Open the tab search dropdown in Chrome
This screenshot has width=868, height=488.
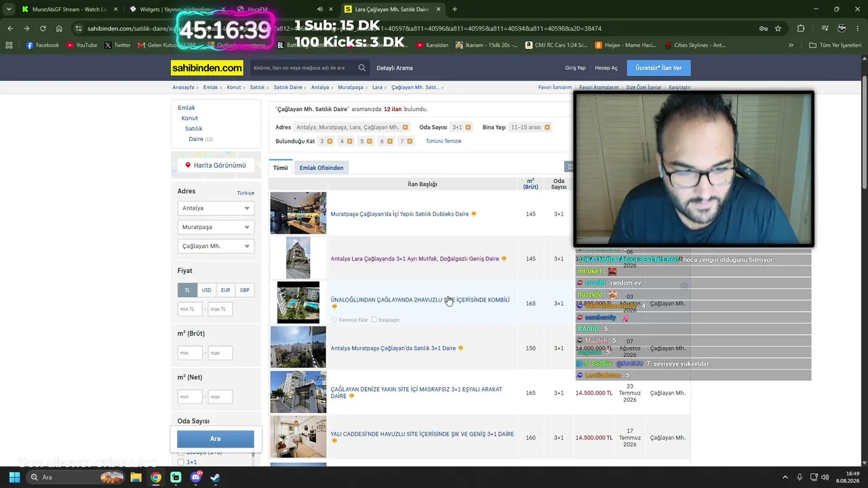coord(9,9)
